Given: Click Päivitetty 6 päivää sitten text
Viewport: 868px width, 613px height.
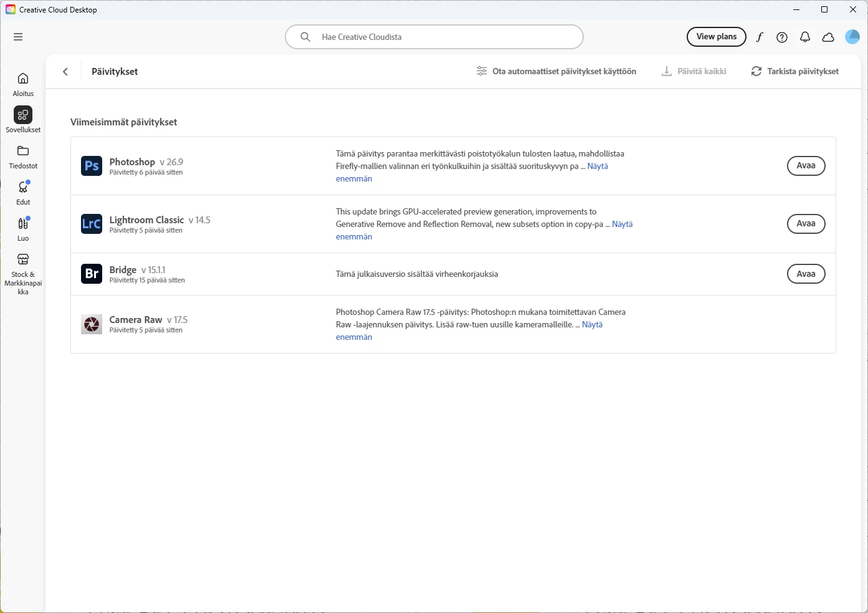Looking at the screenshot, I should pos(146,173).
